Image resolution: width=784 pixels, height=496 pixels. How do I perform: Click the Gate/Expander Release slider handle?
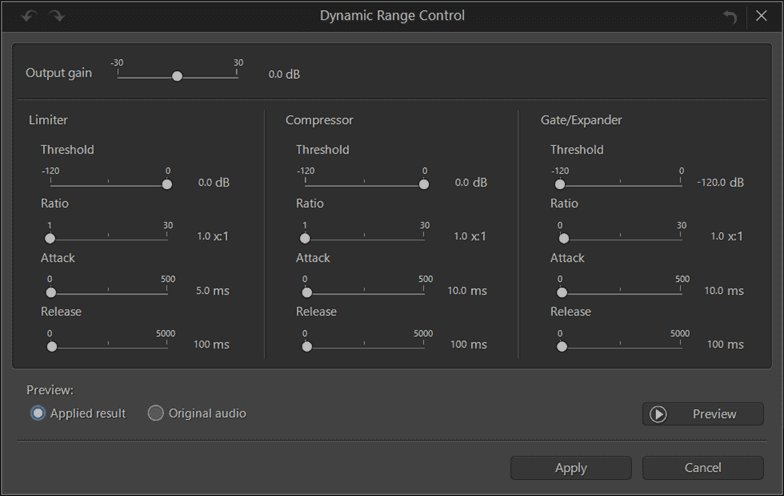pos(562,346)
